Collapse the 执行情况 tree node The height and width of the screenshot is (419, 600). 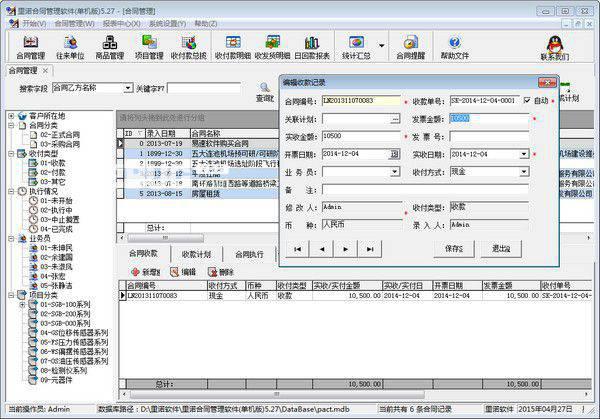(11, 191)
